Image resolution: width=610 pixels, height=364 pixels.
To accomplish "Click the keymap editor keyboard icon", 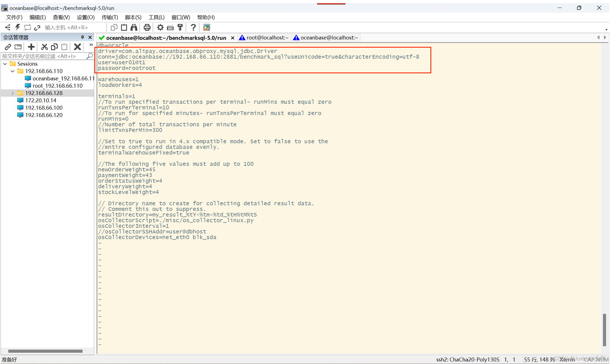I will click(x=170, y=27).
